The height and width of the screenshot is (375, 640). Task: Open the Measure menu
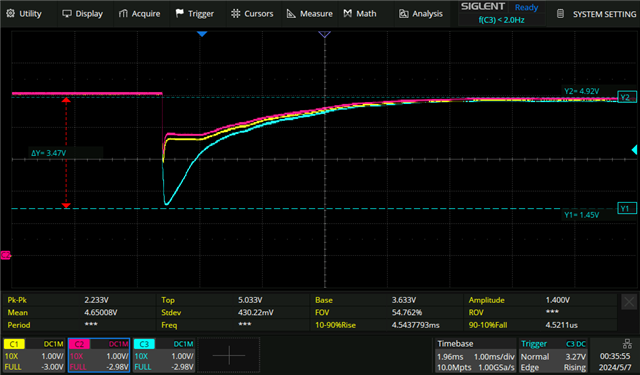[309, 14]
